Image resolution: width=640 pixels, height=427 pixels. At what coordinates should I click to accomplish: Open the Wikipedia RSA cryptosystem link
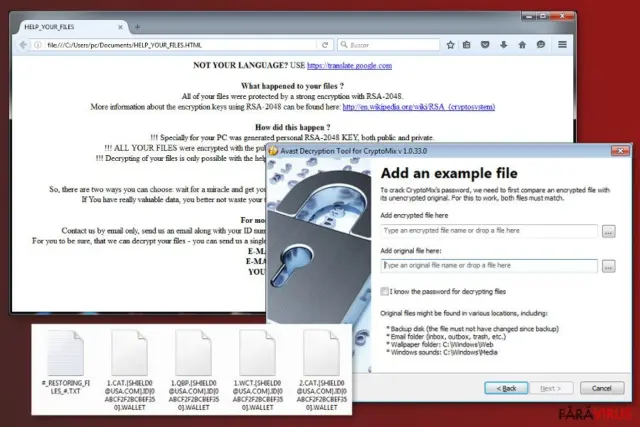pos(419,107)
